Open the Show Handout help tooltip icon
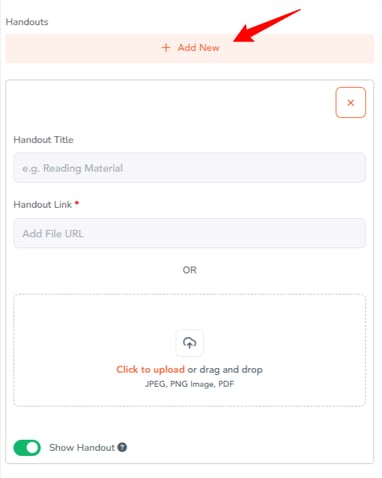The width and height of the screenshot is (382, 478). click(x=122, y=447)
